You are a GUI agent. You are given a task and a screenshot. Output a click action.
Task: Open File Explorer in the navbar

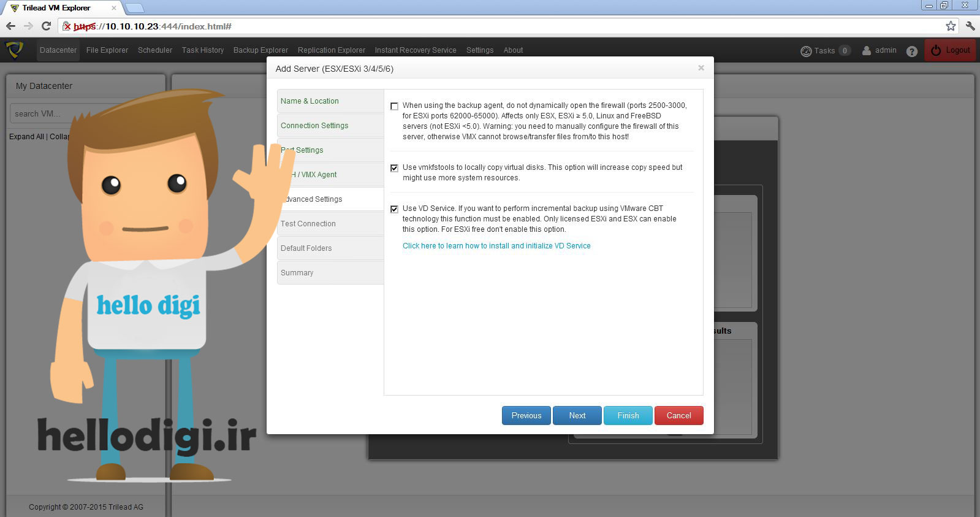107,50
